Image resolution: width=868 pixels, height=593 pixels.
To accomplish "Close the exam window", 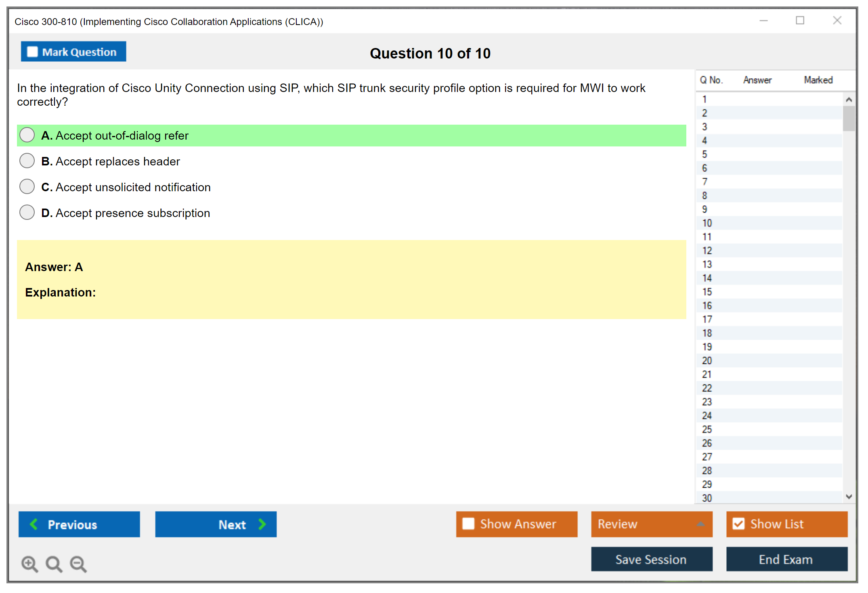I will point(837,21).
